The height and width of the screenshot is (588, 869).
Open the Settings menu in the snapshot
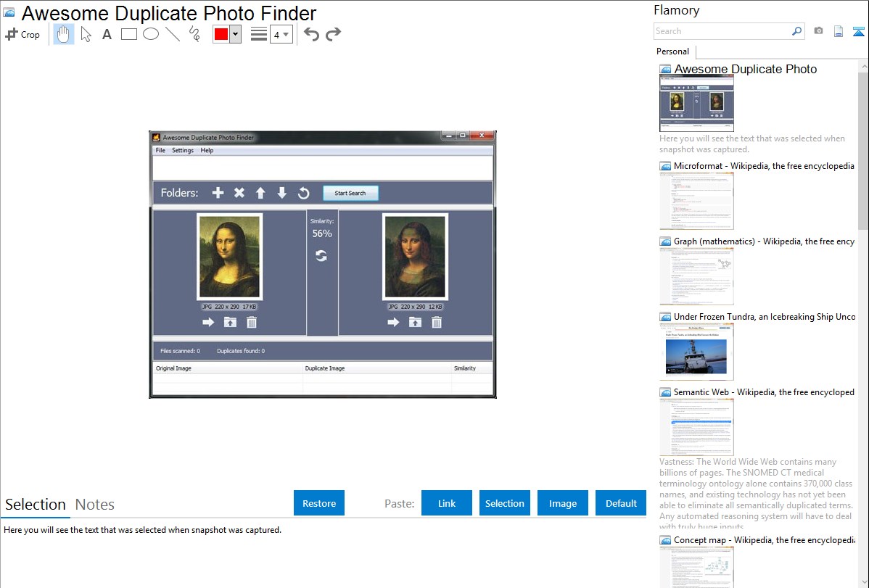click(182, 150)
